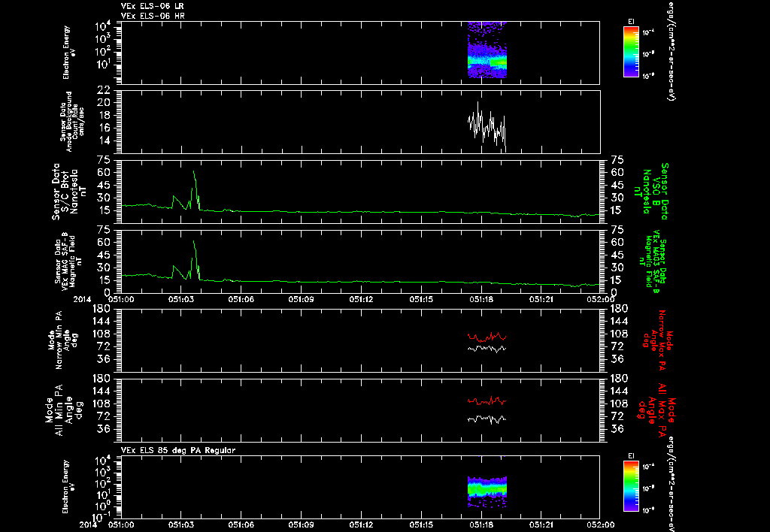The height and width of the screenshot is (532, 770).
Task: Click the "2014" year label on bottom axis
Action: click(88, 524)
